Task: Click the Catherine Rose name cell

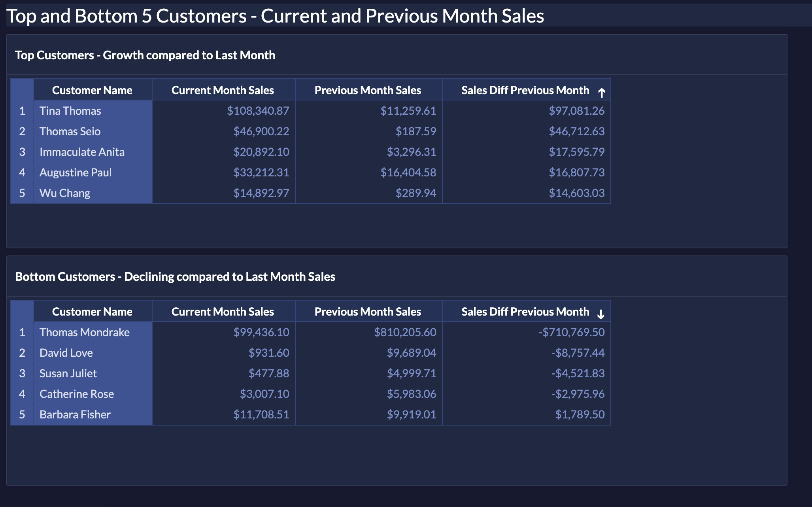Action: (77, 394)
